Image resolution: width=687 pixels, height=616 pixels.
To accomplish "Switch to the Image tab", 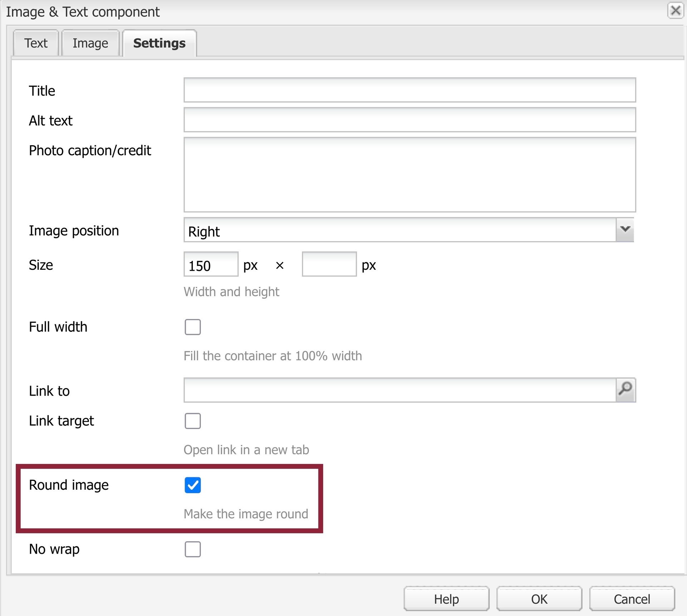I will point(90,43).
